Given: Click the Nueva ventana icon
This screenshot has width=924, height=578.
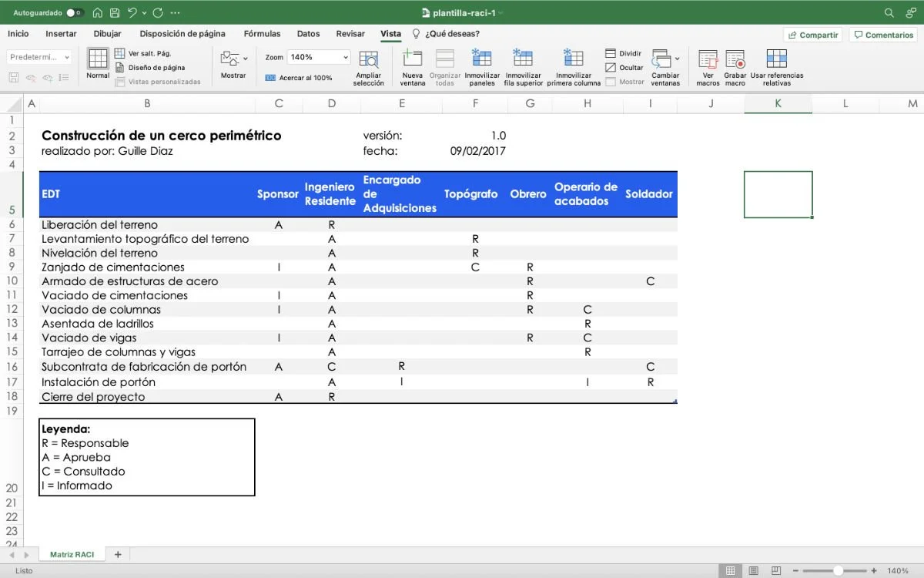Looking at the screenshot, I should 412,66.
